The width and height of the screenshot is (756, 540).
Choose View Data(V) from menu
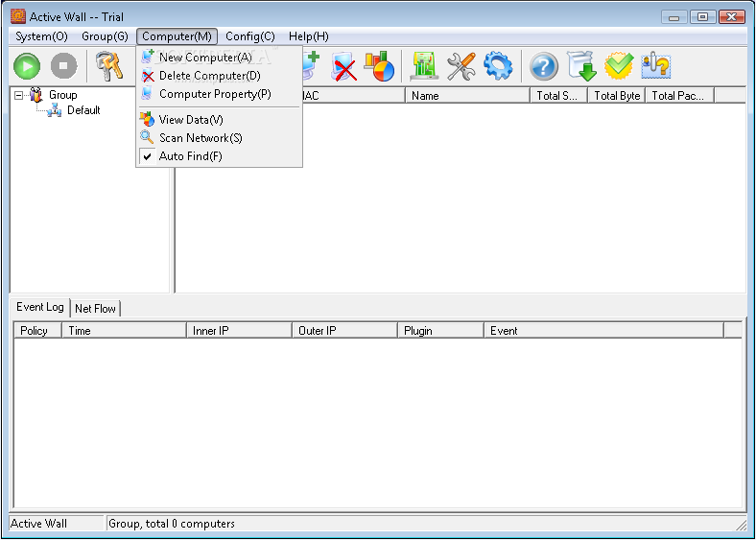(220, 120)
